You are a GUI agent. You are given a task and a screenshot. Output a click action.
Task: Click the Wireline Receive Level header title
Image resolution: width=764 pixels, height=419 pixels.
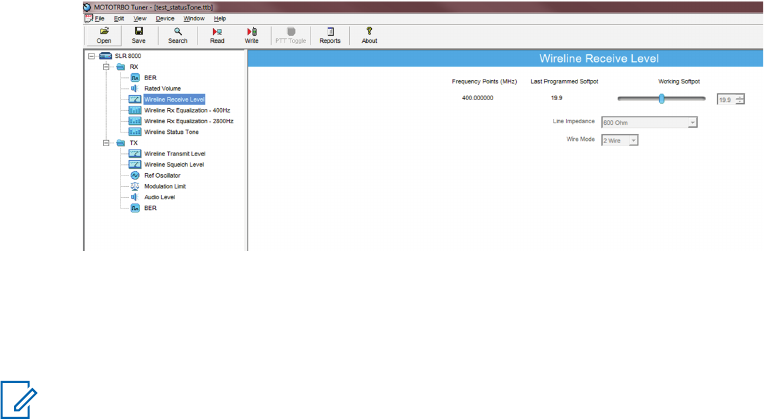(599, 58)
